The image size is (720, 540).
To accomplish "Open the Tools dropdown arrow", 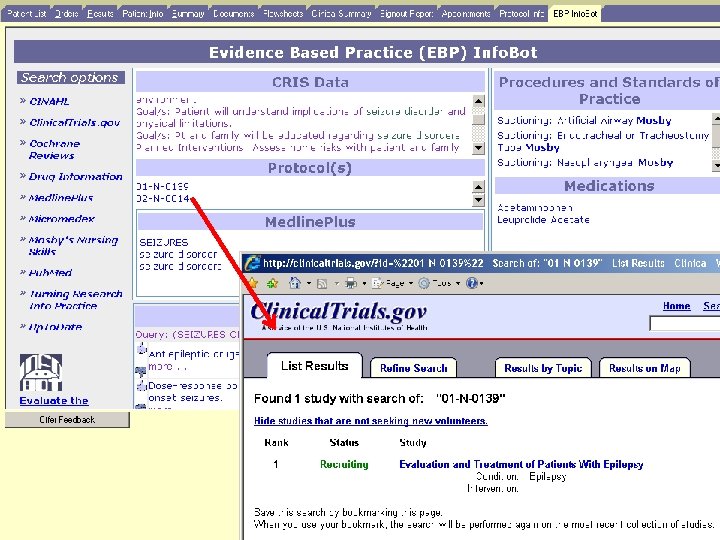I will coord(458,283).
